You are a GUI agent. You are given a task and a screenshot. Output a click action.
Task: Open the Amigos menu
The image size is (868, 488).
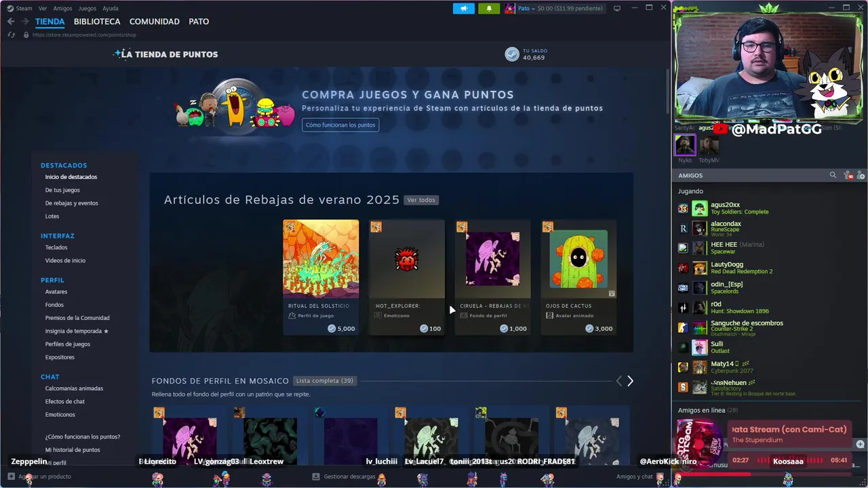click(x=62, y=8)
